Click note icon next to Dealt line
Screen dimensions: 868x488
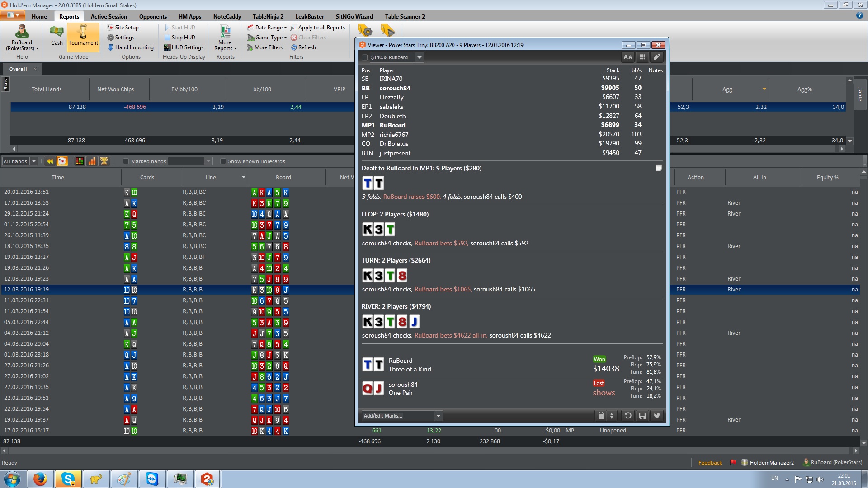tap(659, 168)
